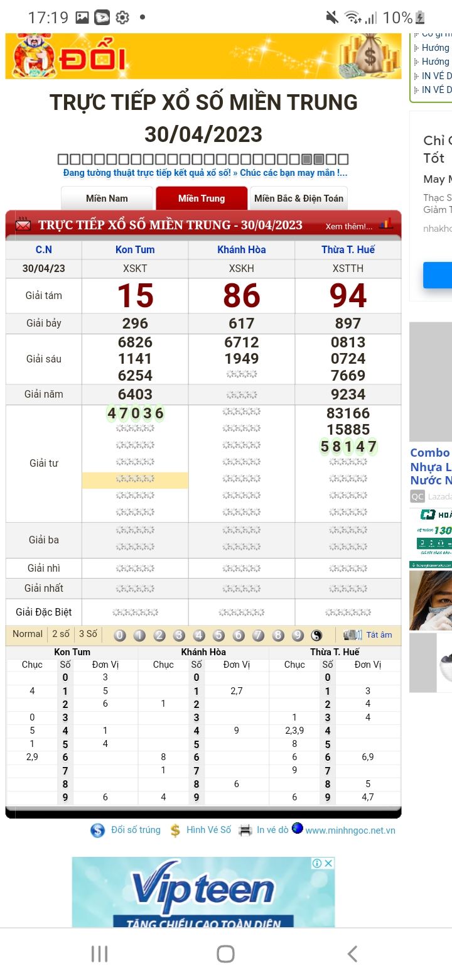This screenshot has width=452, height=980.
Task: Show only last 3 Số digits
Action: [x=88, y=634]
